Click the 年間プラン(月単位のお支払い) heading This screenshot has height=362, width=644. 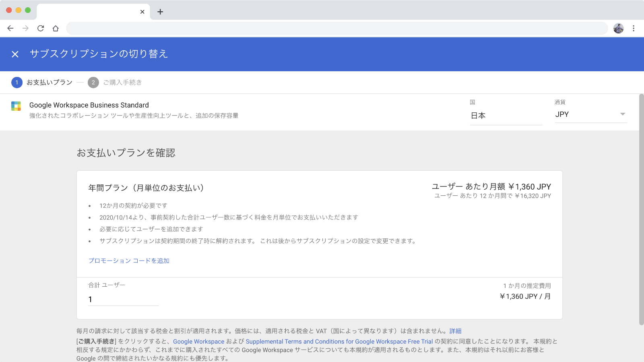[x=146, y=188]
